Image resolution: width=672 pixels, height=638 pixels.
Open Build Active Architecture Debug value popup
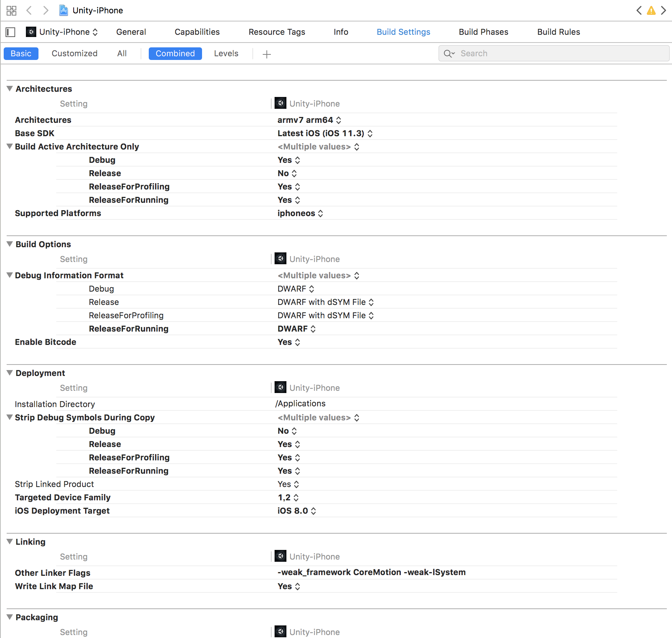(289, 160)
